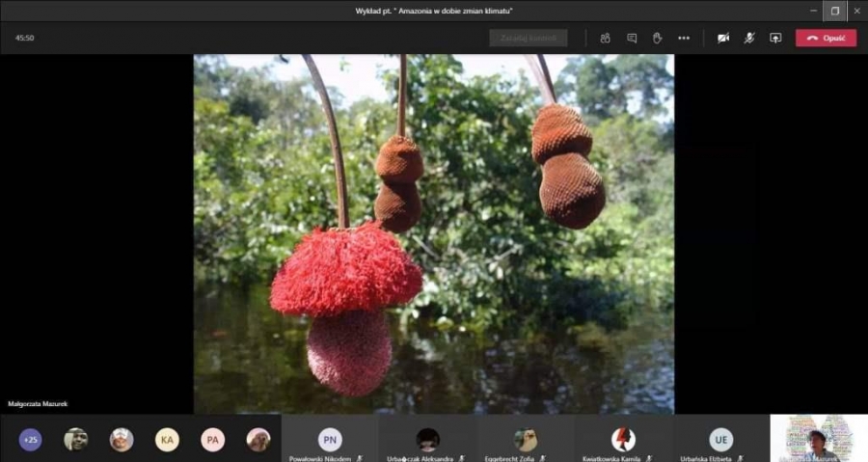The height and width of the screenshot is (462, 868).
Task: Expand the +25 additional participants list
Action: click(31, 440)
